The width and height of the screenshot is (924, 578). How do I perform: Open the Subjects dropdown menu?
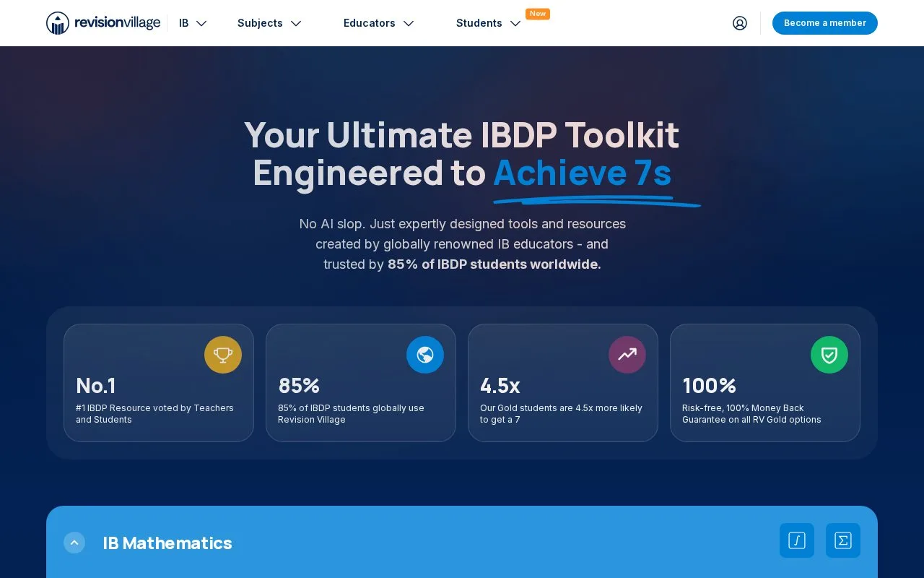point(269,23)
